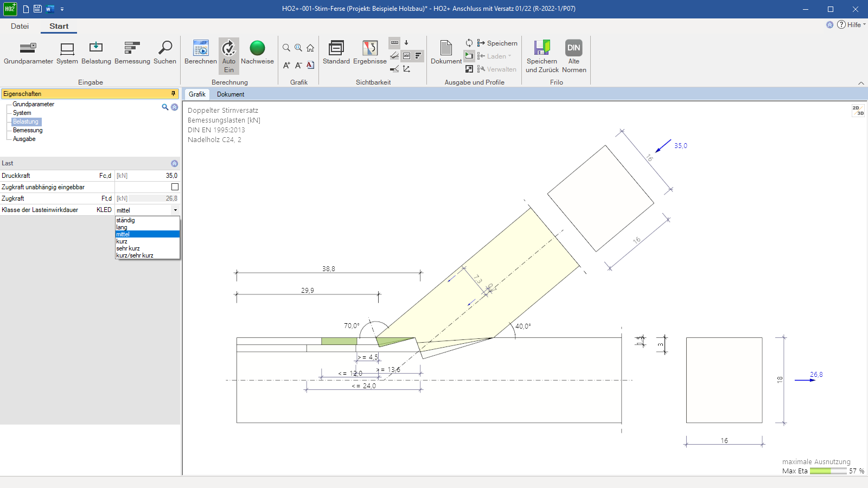
Task: Switch to the Dokument tab
Action: point(231,94)
